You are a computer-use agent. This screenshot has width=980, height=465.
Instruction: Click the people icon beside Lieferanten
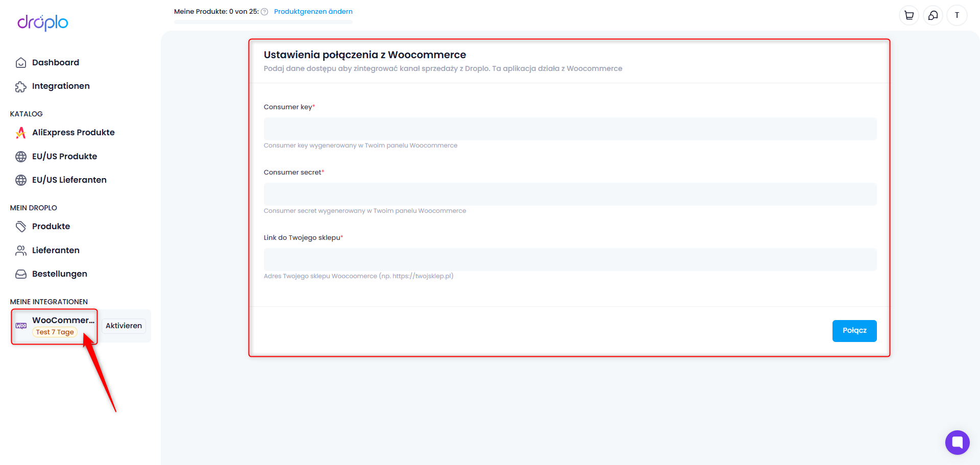(21, 251)
